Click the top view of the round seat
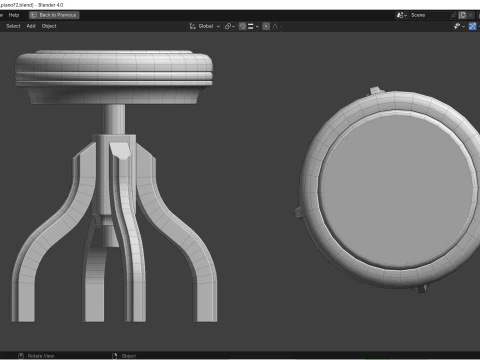480x360 pixels. (x=396, y=190)
